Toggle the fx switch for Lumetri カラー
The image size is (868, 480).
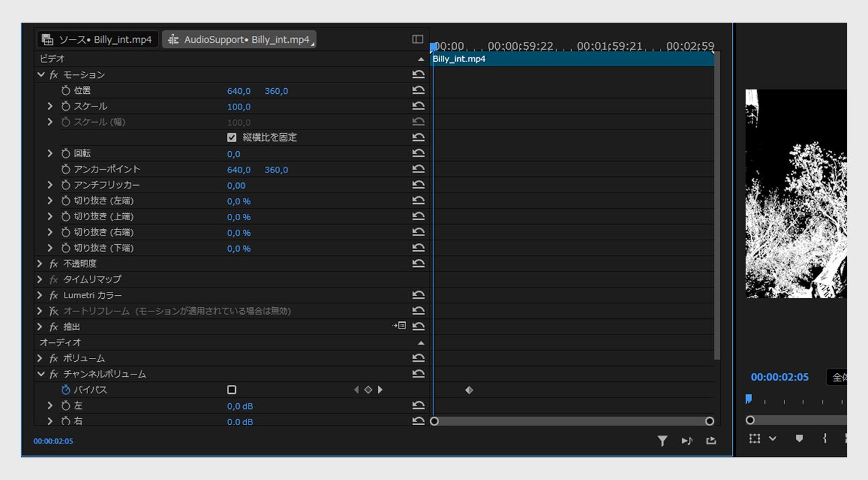[53, 295]
